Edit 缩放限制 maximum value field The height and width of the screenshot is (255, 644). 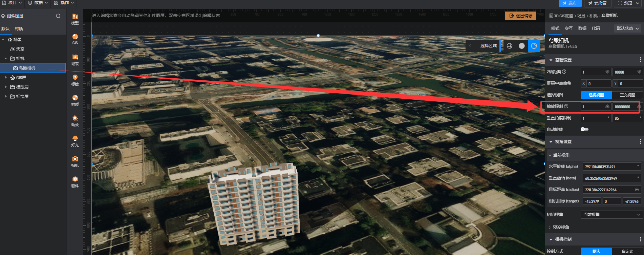pos(627,106)
